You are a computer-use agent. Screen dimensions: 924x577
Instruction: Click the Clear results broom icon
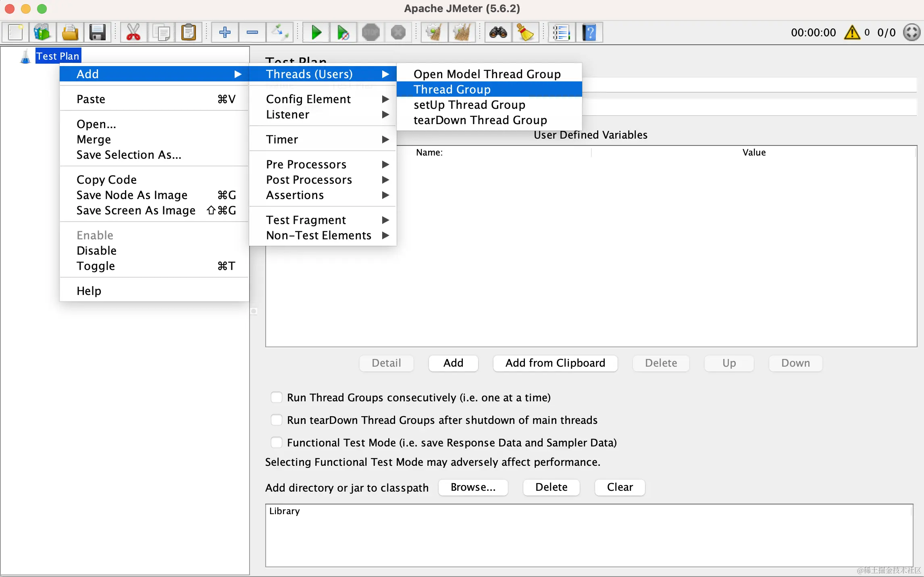pos(434,32)
